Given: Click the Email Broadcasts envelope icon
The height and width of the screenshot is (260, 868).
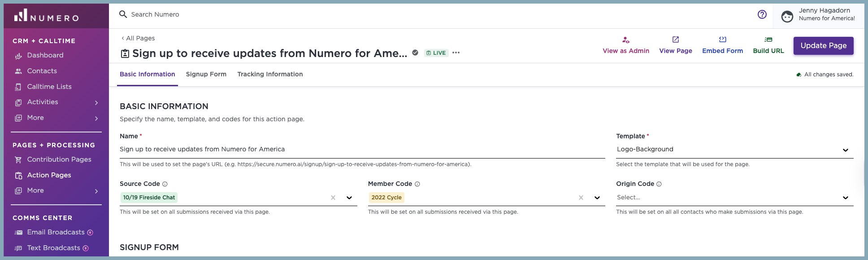Looking at the screenshot, I should (x=18, y=233).
